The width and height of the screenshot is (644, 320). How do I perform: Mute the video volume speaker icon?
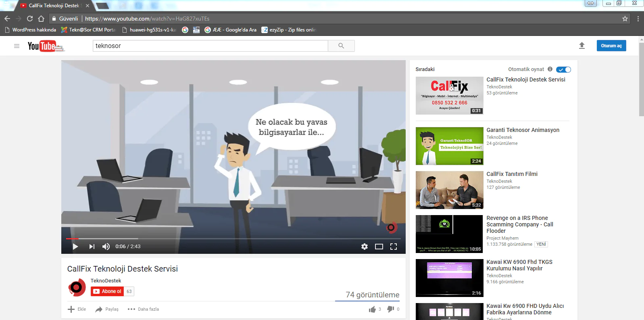coord(106,247)
